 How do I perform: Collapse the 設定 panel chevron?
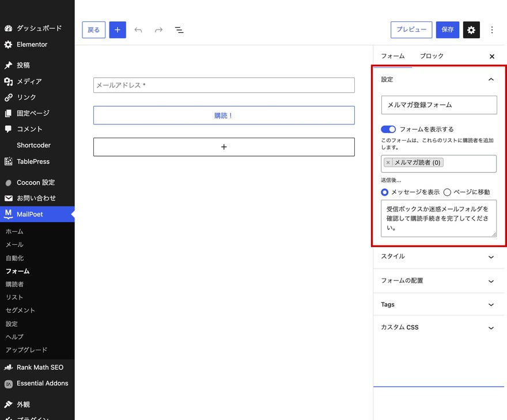pyautogui.click(x=491, y=80)
